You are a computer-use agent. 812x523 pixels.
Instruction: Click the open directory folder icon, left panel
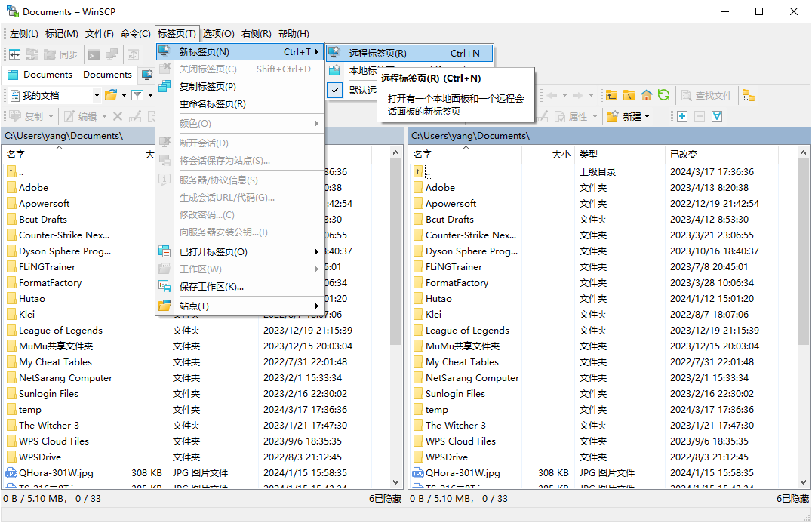point(111,95)
